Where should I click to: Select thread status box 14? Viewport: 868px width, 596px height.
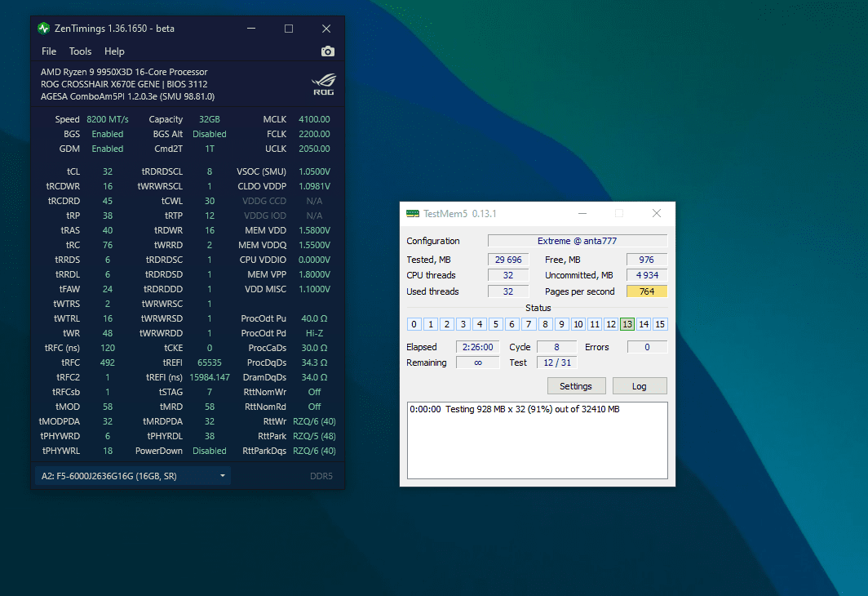click(x=644, y=324)
